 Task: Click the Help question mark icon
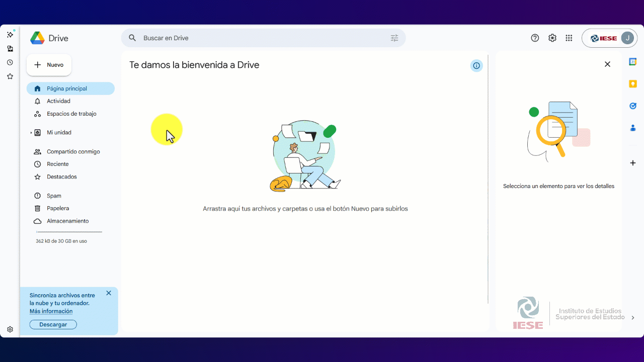point(535,38)
